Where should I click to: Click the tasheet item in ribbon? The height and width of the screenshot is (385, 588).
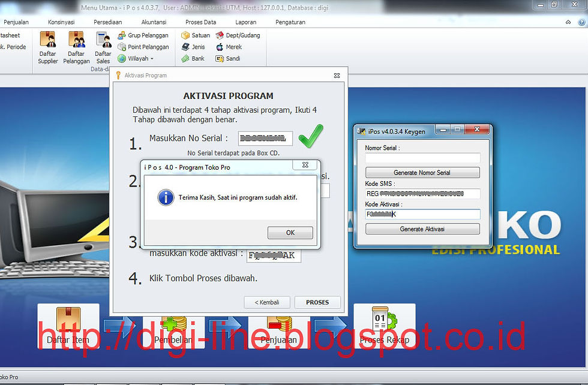10,35
